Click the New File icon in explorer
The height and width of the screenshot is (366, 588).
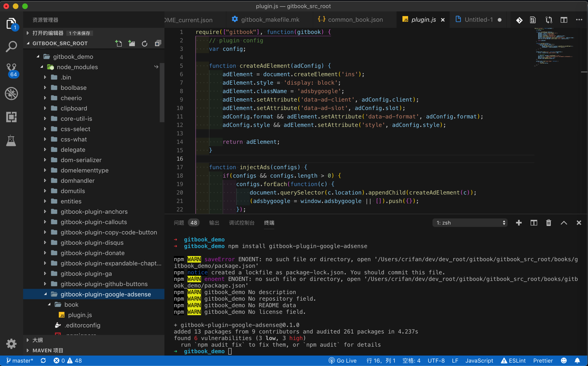click(118, 43)
